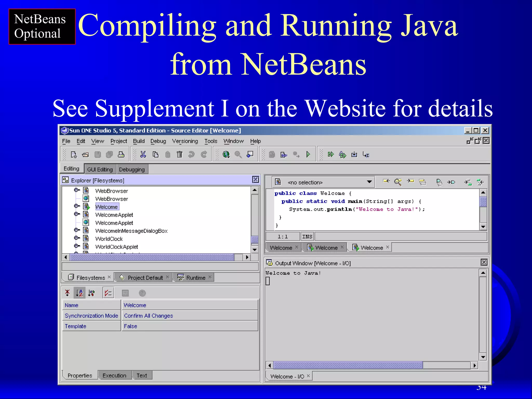Click the source editor scroll up arrow
This screenshot has width=532, height=399.
[483, 193]
